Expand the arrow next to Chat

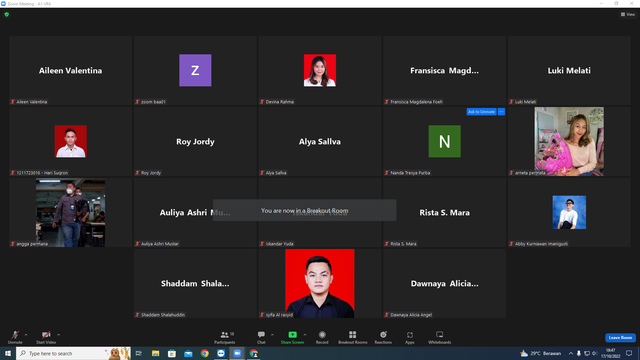click(272, 335)
